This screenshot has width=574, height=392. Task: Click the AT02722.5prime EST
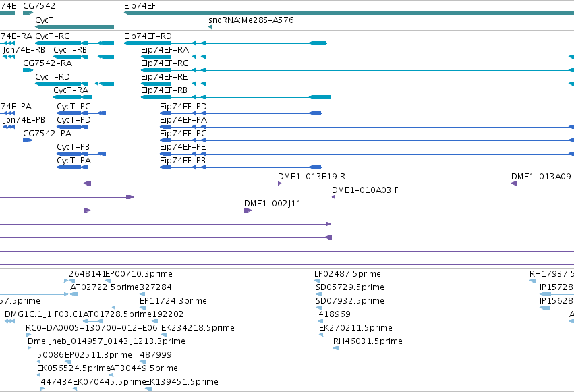coord(74,294)
